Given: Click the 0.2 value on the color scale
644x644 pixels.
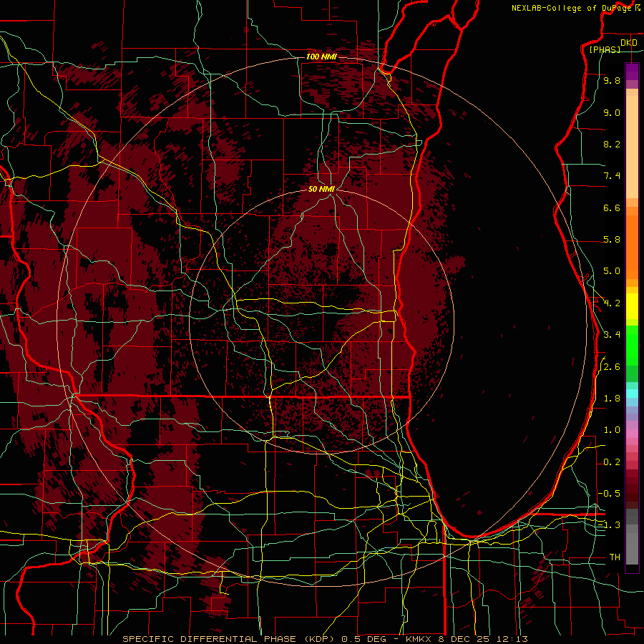Looking at the screenshot, I should pyautogui.click(x=612, y=462).
